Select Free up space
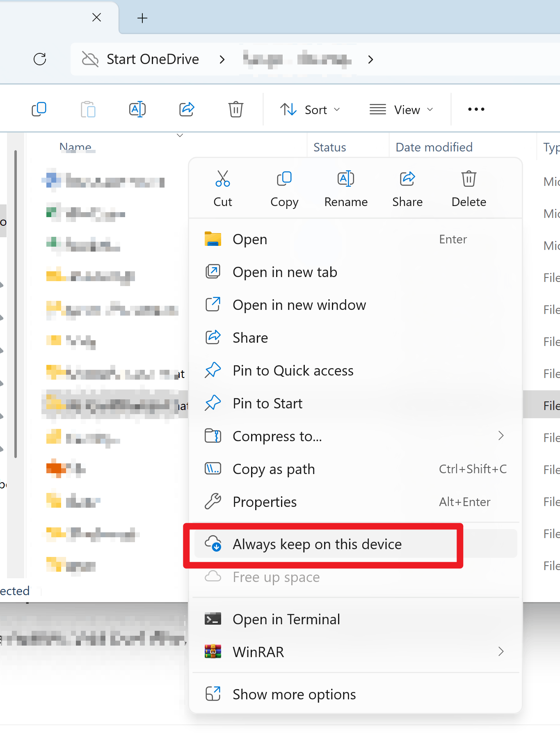560x740 pixels. pos(355,577)
